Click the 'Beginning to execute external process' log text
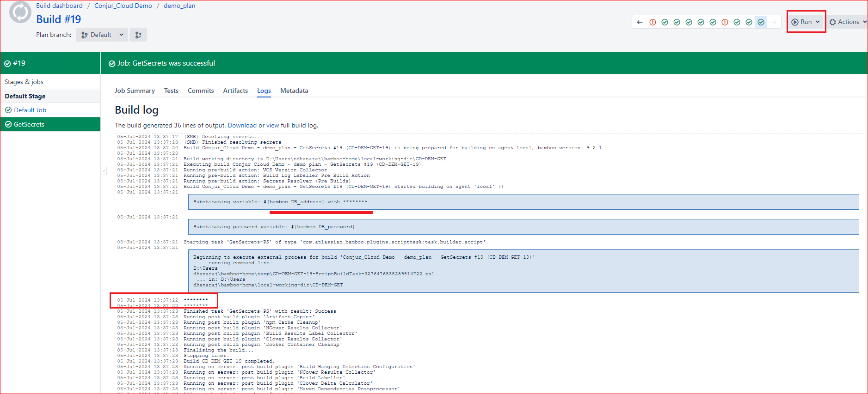The image size is (868, 394). pyautogui.click(x=364, y=257)
